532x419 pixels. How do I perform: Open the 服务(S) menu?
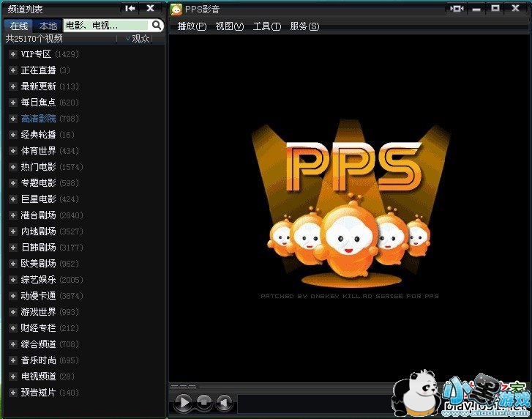click(304, 26)
